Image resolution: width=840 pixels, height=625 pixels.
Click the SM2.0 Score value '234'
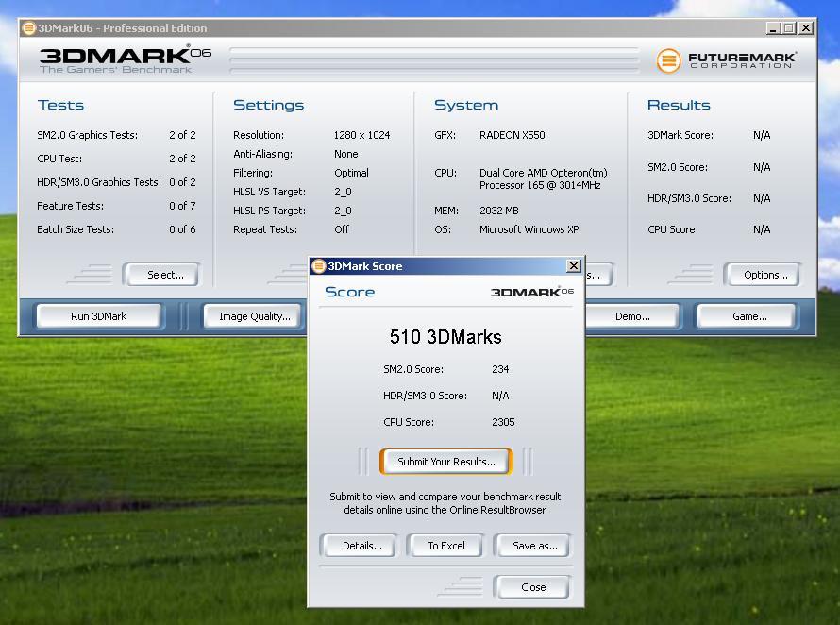click(500, 369)
